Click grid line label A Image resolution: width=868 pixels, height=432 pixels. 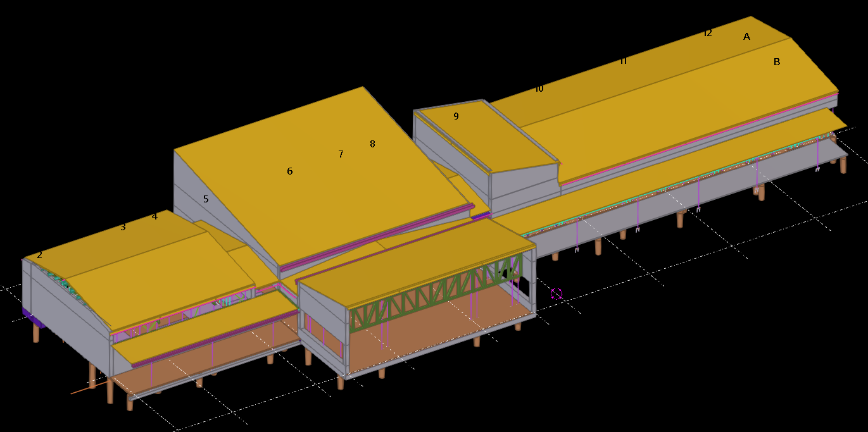[x=746, y=37]
